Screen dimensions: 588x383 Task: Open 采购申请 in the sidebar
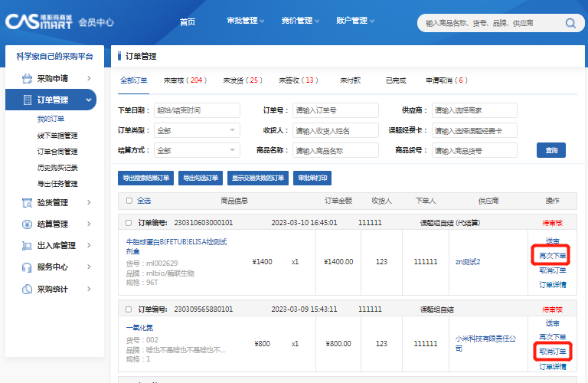(52, 78)
